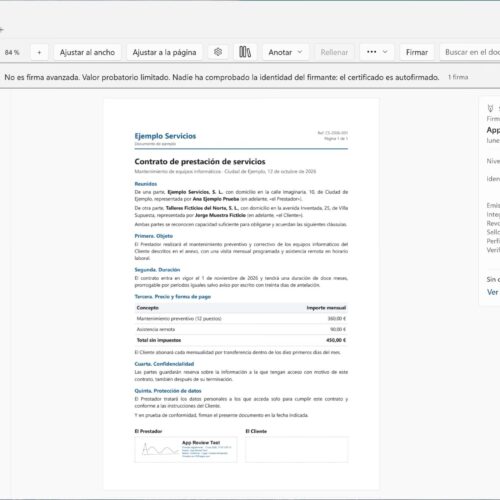The height and width of the screenshot is (500, 500).
Task: Click the 'Mantenimiento preventivo' table row
Action: pyautogui.click(x=241, y=319)
